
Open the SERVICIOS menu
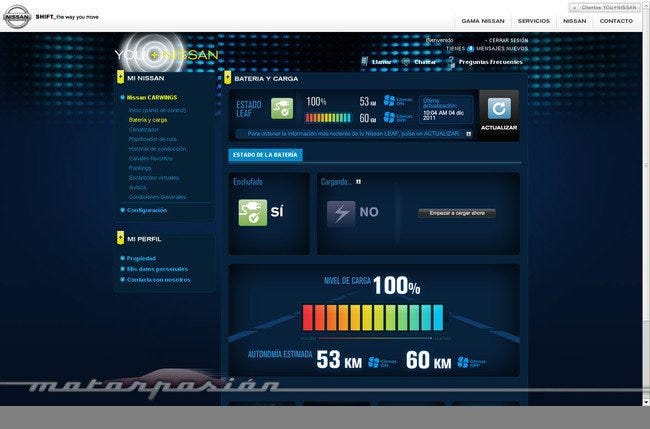point(534,21)
